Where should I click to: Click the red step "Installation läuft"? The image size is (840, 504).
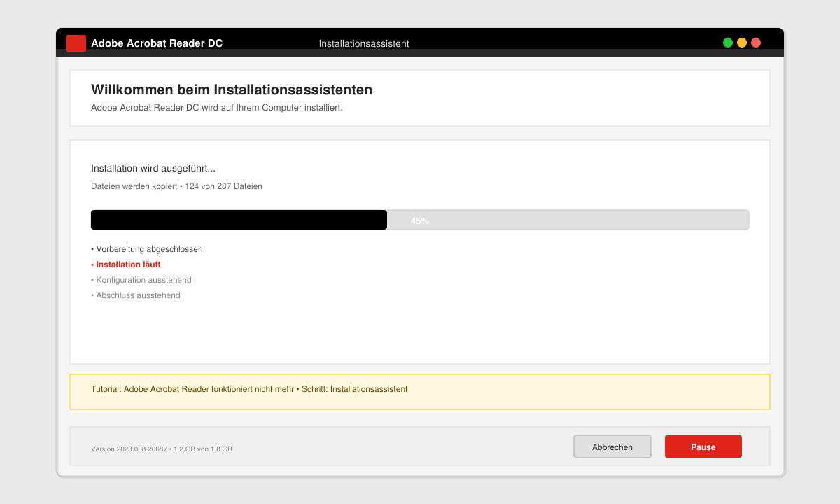pyautogui.click(x=126, y=265)
